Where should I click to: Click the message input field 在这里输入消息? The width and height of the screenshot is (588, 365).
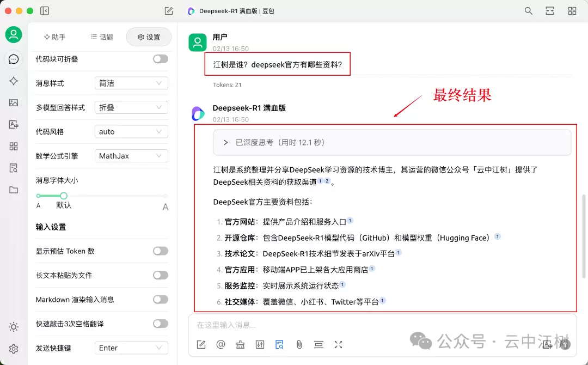[x=383, y=325]
